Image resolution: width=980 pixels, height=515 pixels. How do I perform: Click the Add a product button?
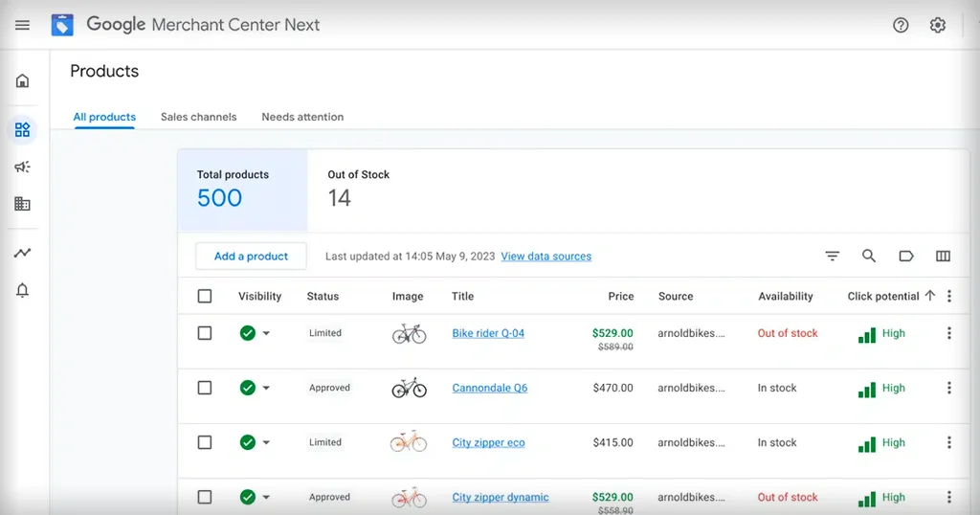tap(251, 257)
